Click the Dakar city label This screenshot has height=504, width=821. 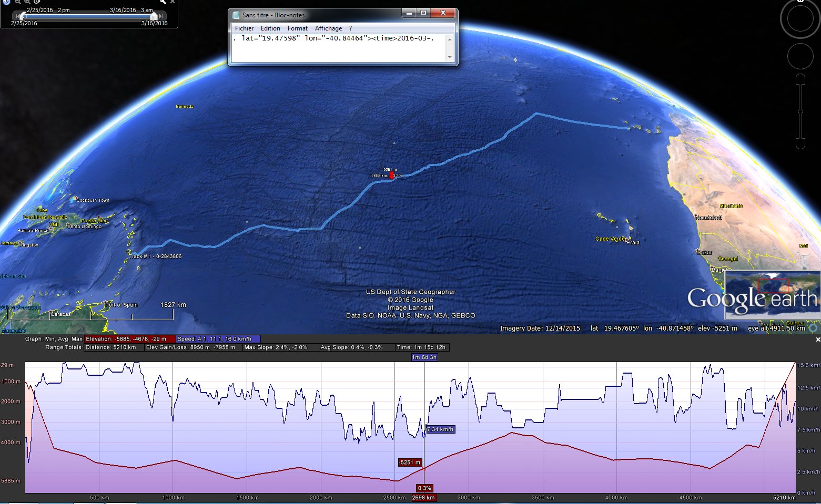705,253
